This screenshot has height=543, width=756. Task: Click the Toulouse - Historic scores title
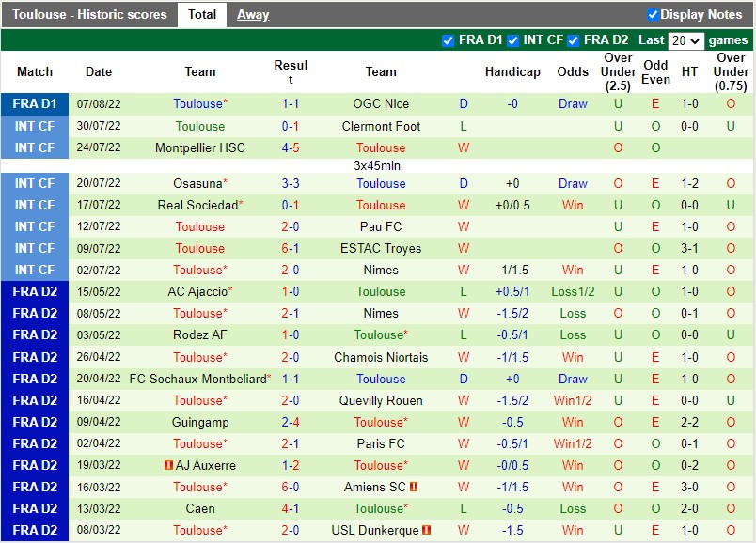point(89,14)
